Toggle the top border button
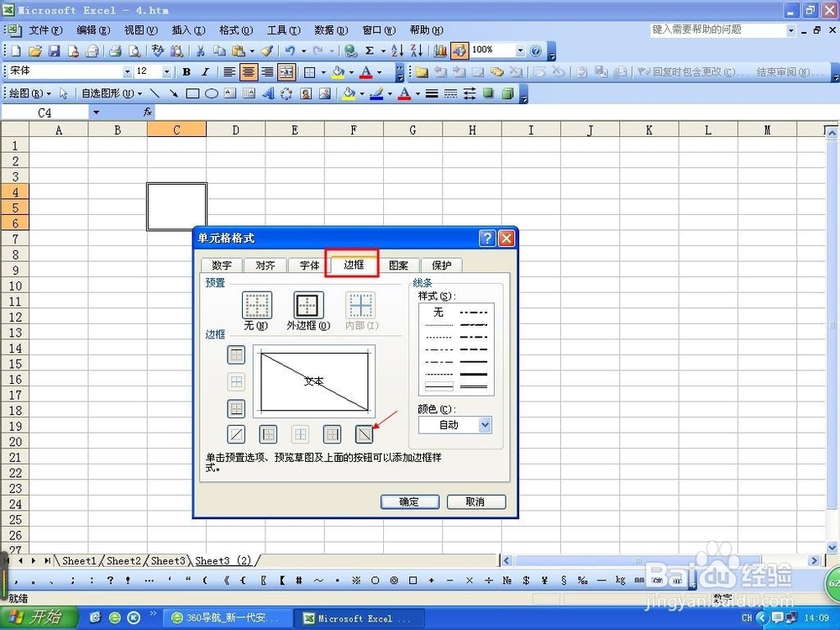Viewport: 840px width, 630px height. coord(236,354)
